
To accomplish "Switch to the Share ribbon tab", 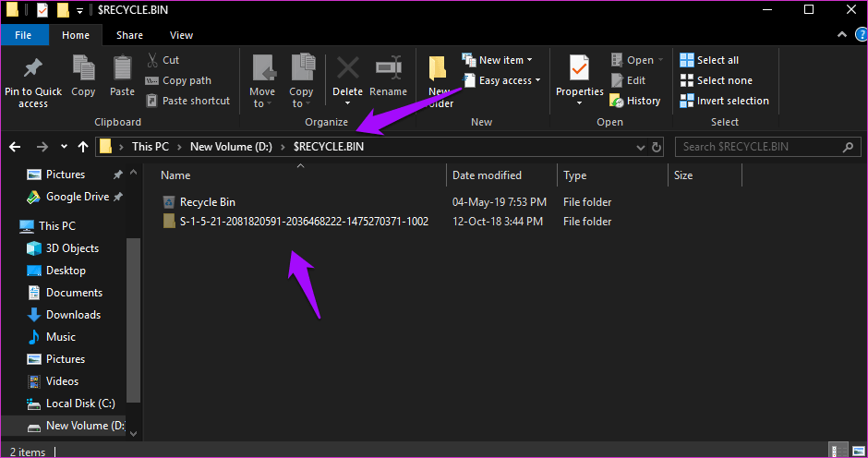I will (x=129, y=35).
